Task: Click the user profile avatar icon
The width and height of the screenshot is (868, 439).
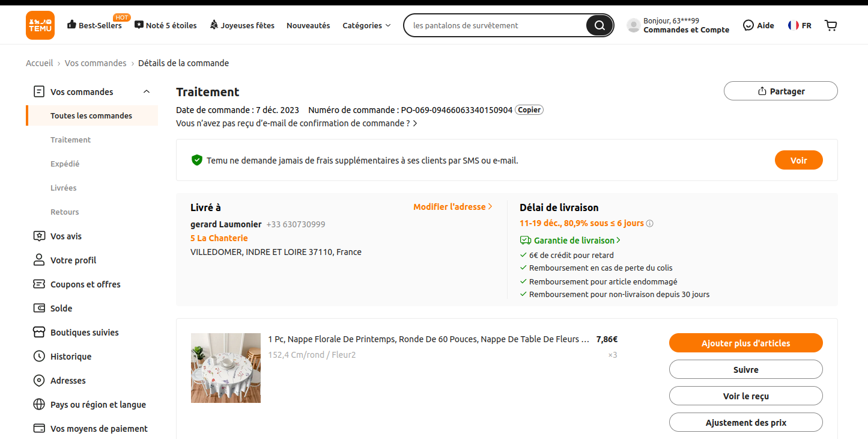Action: pyautogui.click(x=633, y=25)
